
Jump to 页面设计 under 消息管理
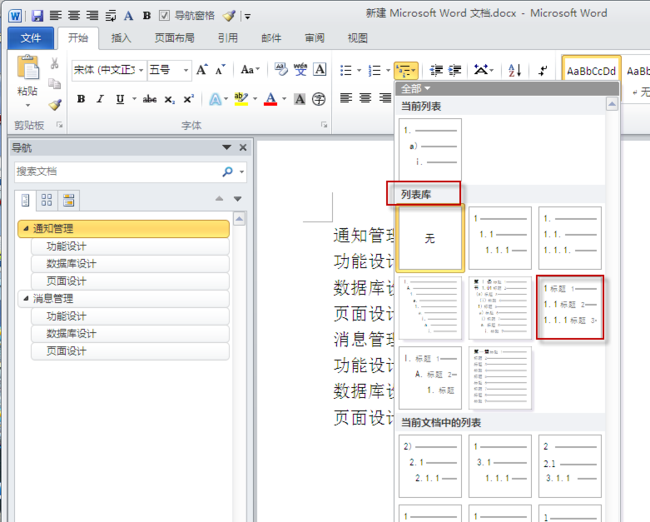130,351
